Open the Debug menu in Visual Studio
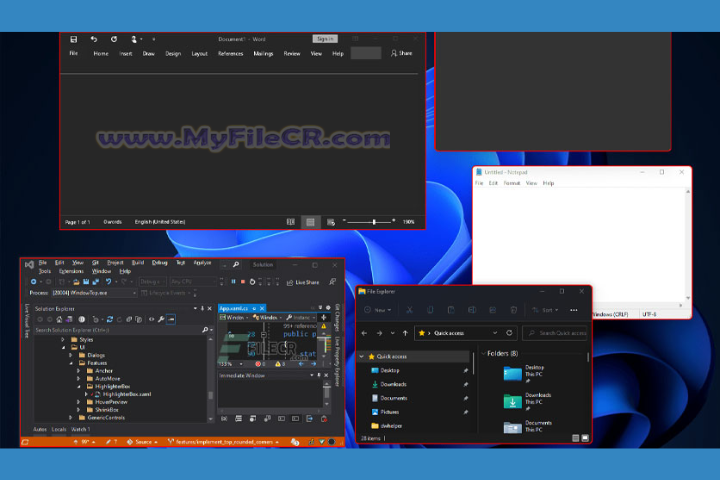 tap(159, 263)
